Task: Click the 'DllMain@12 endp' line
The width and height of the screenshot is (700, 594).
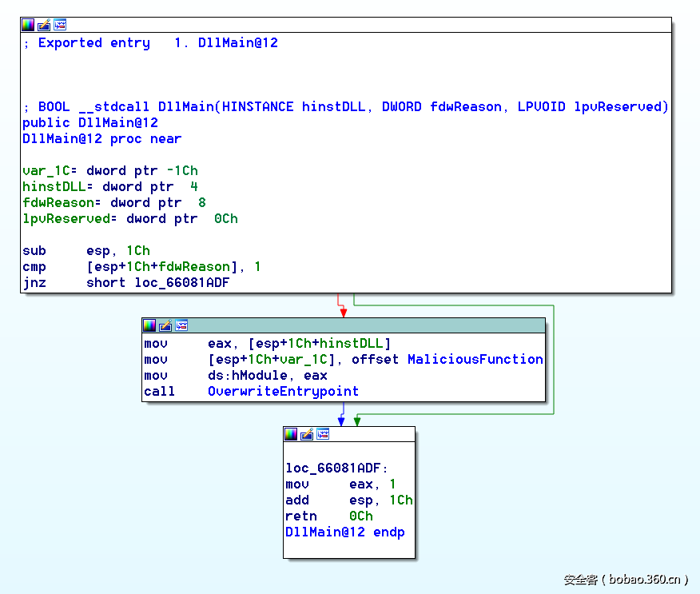Action: [344, 532]
